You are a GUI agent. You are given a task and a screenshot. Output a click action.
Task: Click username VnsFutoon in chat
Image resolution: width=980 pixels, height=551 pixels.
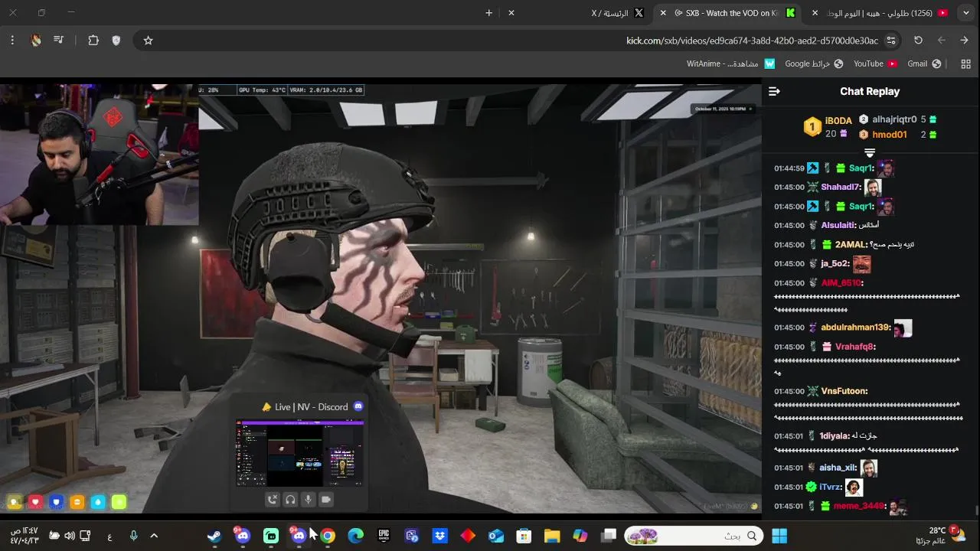(844, 391)
